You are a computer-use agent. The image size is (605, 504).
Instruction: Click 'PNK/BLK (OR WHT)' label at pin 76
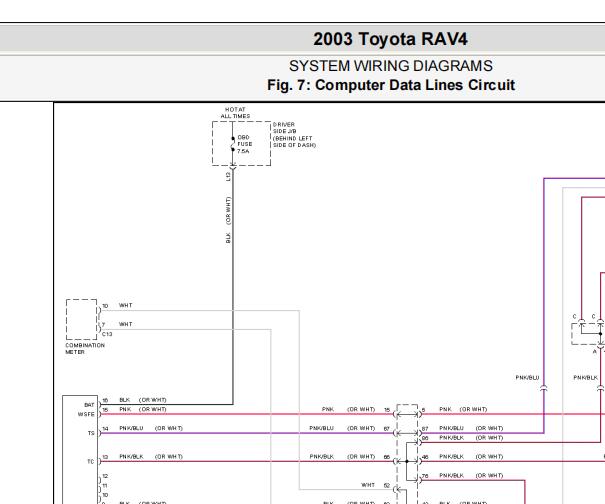pos(471,475)
